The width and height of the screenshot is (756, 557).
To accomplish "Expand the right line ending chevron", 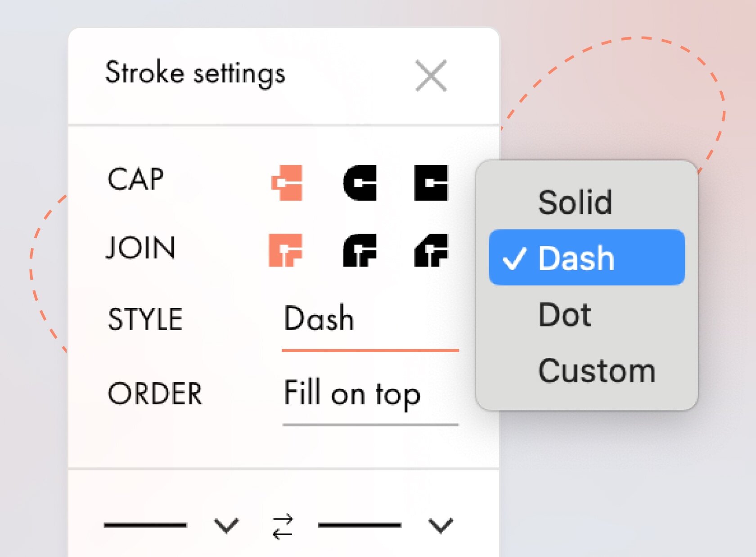I will [x=440, y=525].
